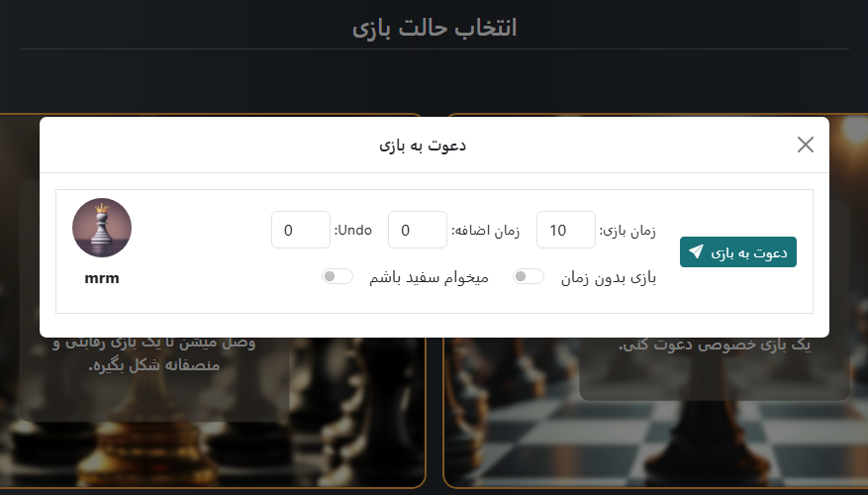Select the Undo count input field
The height and width of the screenshot is (495, 868).
[300, 230]
